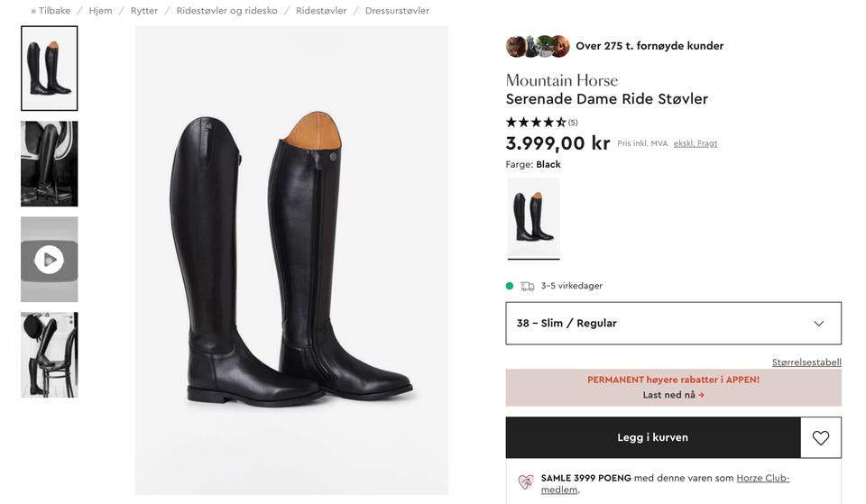The width and height of the screenshot is (866, 504).
Task: Click the delivery truck icon
Action: tap(528, 286)
